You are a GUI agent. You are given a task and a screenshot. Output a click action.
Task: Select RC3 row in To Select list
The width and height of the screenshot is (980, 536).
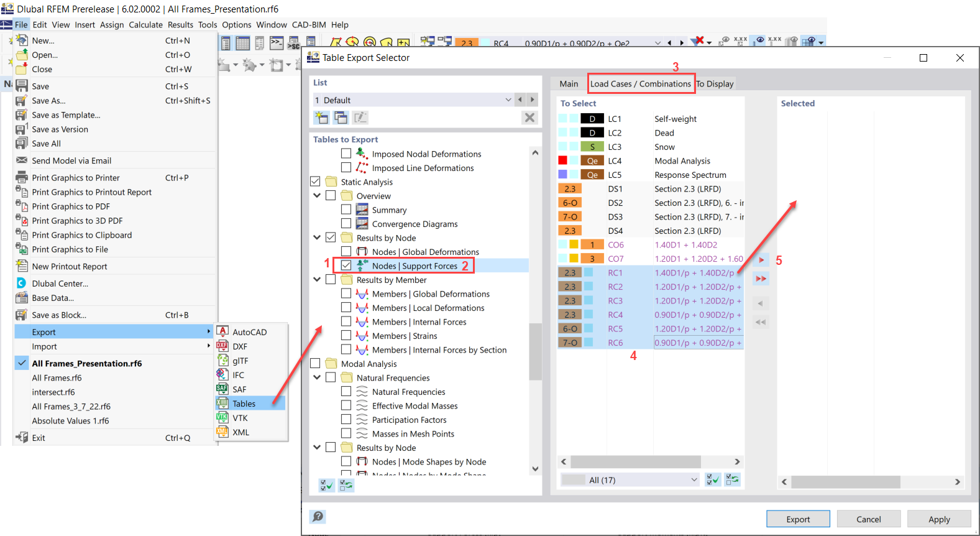click(x=650, y=300)
